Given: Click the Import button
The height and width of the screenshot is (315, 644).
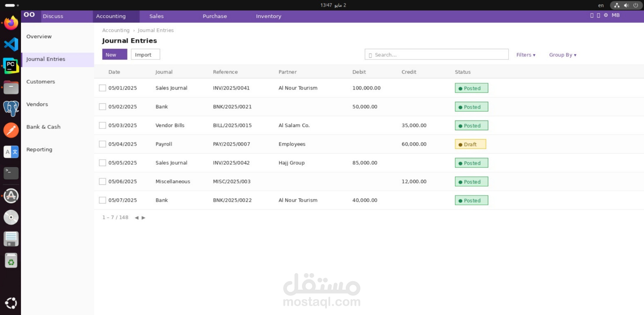Looking at the screenshot, I should [145, 55].
